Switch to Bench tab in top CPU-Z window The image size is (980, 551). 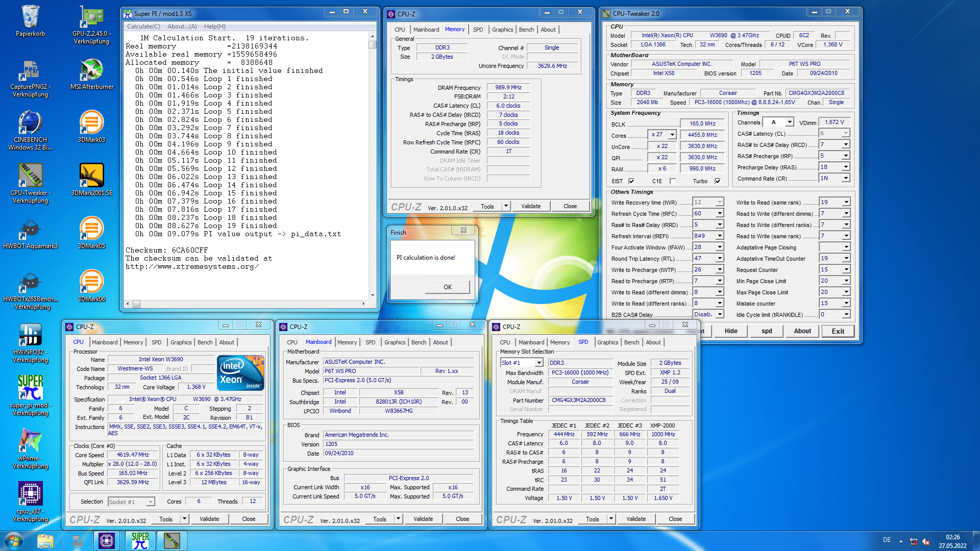click(x=526, y=30)
